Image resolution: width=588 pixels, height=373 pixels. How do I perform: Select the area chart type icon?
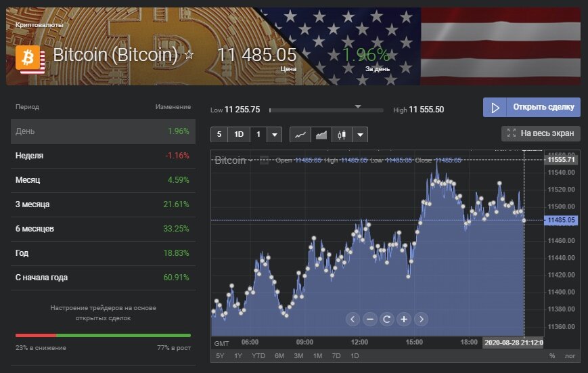tap(321, 134)
